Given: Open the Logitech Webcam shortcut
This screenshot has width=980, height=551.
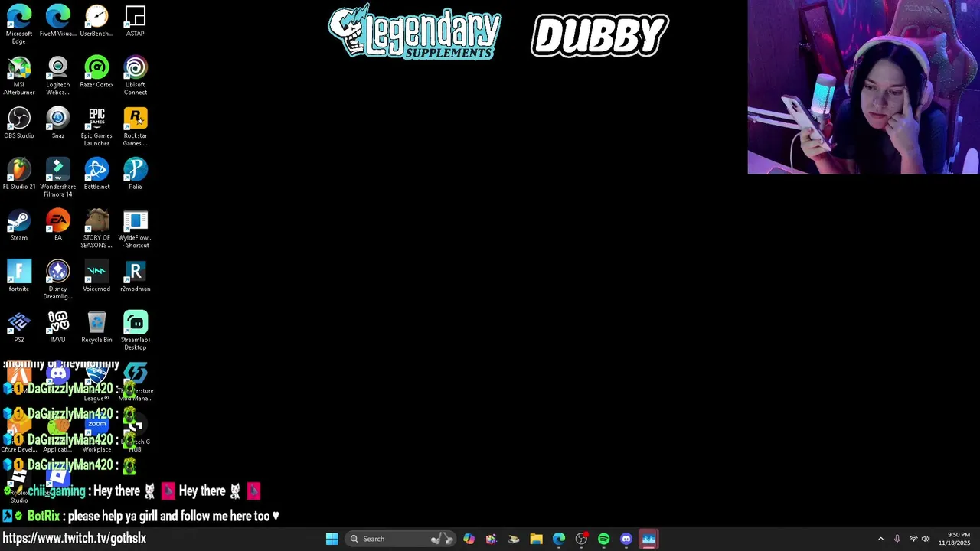Looking at the screenshot, I should (x=58, y=76).
